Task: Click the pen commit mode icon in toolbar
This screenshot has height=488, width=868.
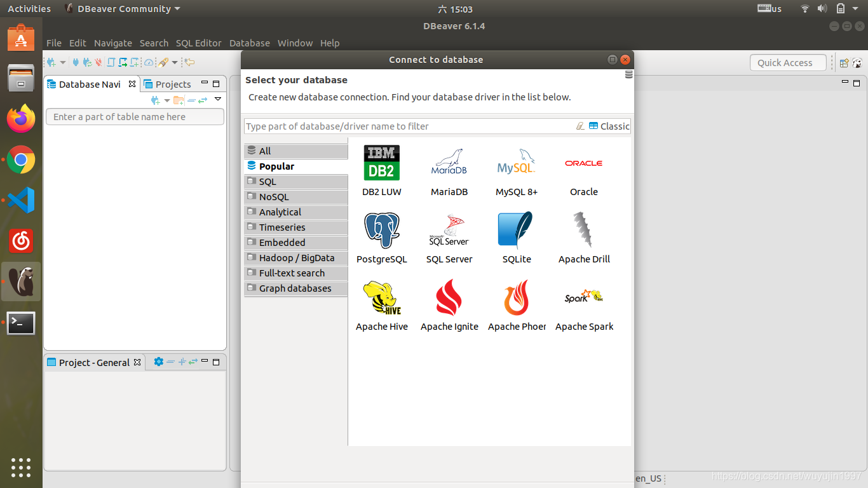Action: tap(163, 62)
